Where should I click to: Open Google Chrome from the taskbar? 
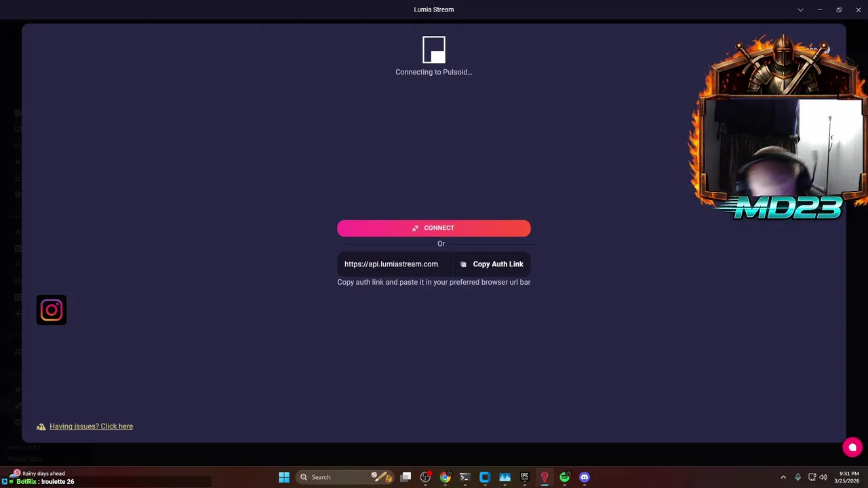click(x=445, y=477)
